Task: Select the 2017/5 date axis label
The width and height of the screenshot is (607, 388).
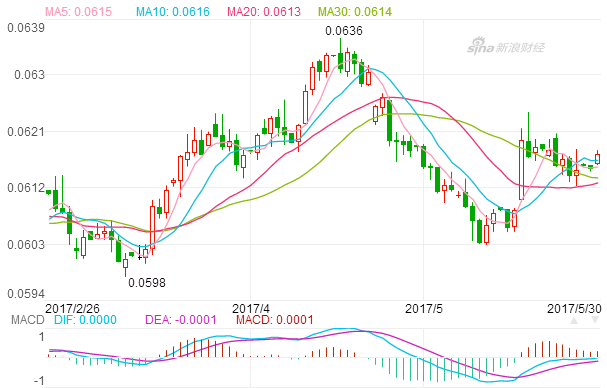Action: pyautogui.click(x=424, y=309)
